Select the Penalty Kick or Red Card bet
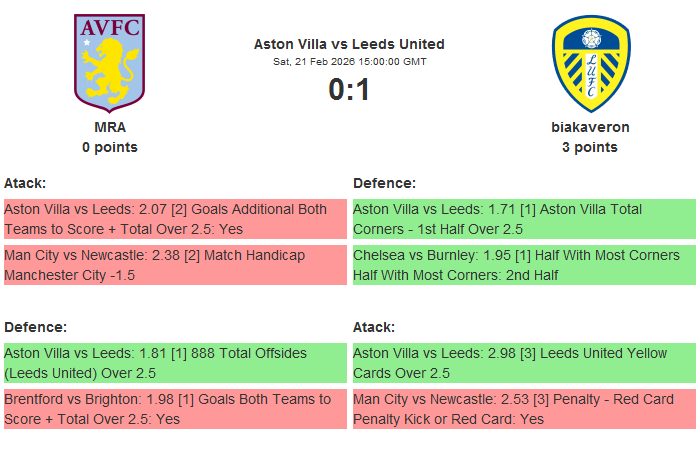Image resolution: width=700 pixels, height=460 pixels. [x=523, y=409]
